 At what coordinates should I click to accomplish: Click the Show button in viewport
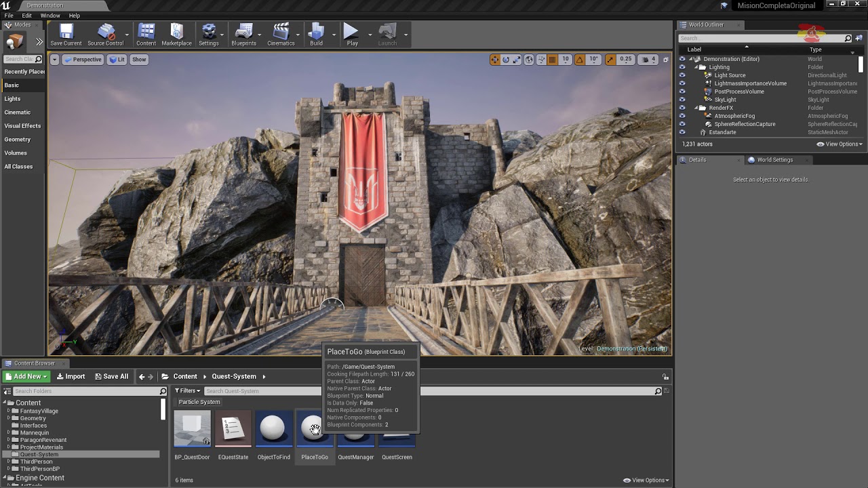[139, 60]
